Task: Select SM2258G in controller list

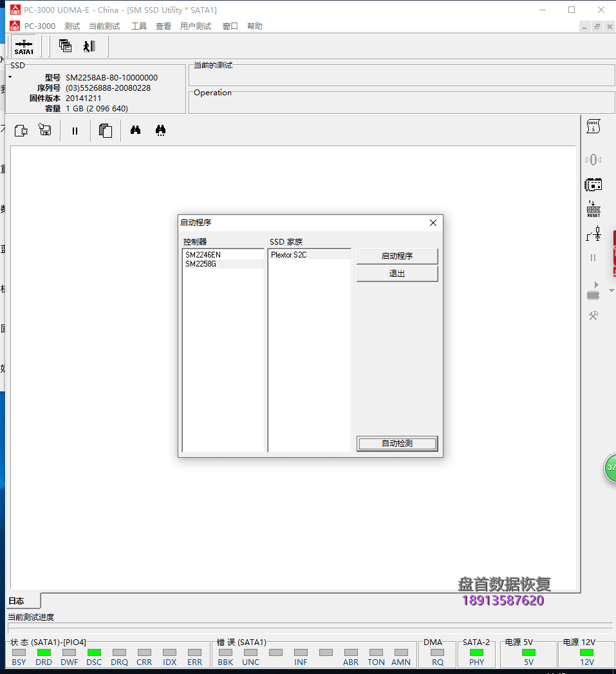Action: tap(223, 264)
